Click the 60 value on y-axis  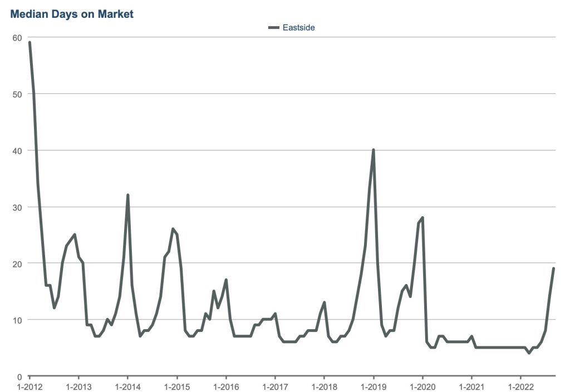click(x=17, y=38)
